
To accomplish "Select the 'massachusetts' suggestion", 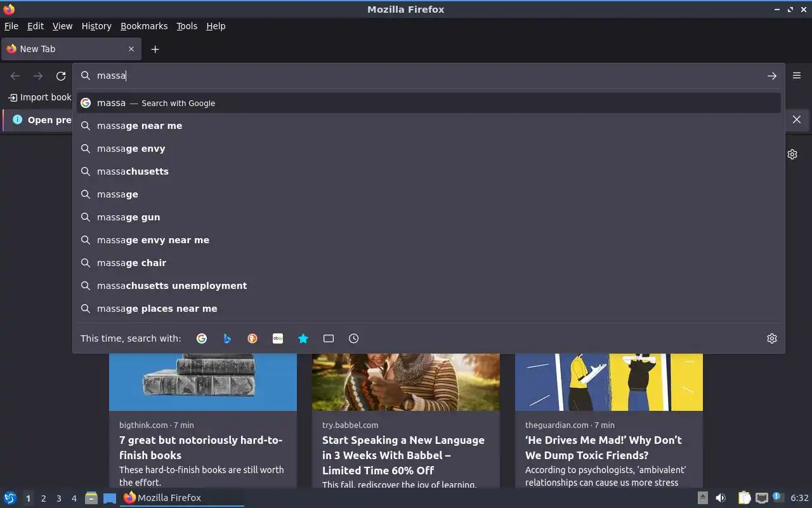I will [428, 171].
